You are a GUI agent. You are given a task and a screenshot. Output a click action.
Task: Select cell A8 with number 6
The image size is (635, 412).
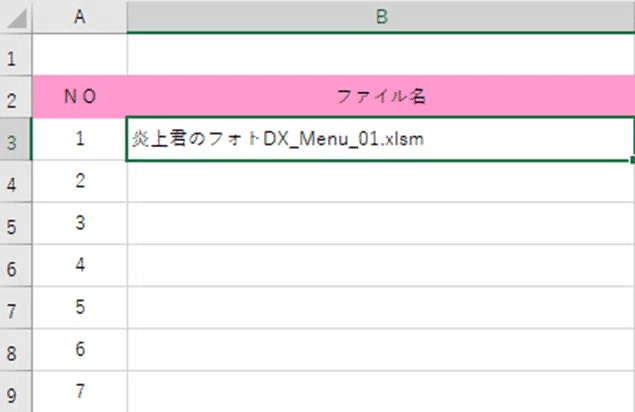point(80,350)
